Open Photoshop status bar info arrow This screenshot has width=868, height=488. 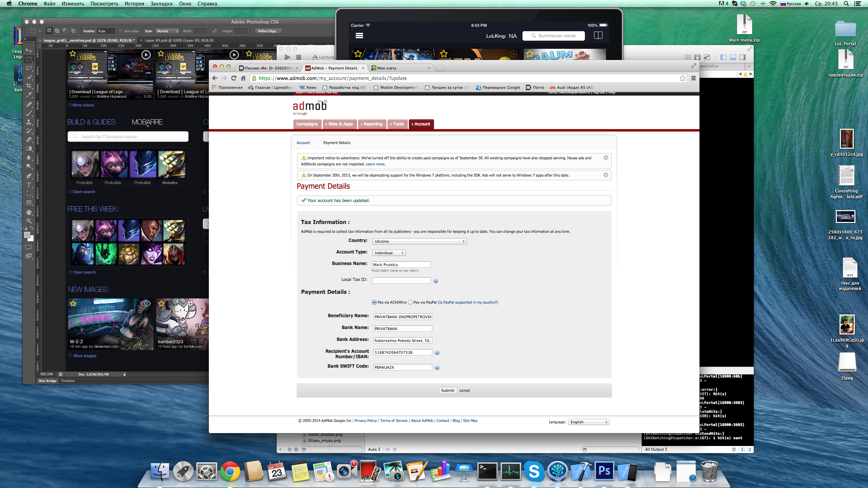[x=124, y=374]
